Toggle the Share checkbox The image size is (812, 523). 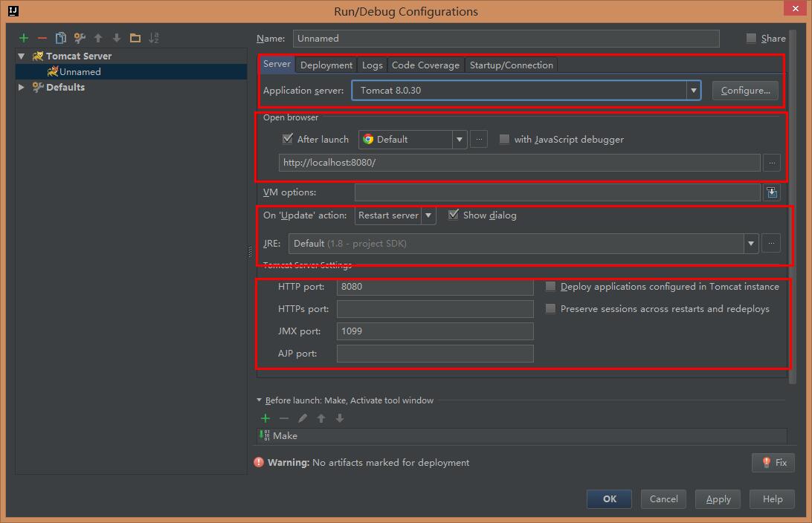click(x=751, y=38)
